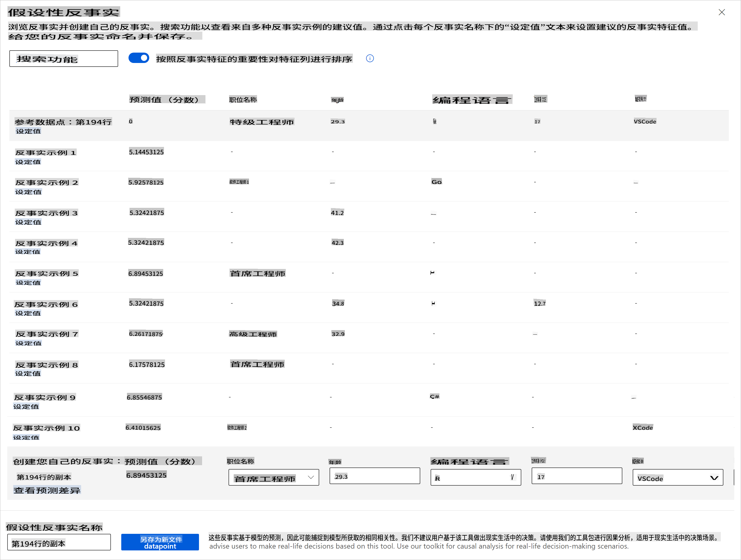Click 设定值 under 反事实示例 10
741x560 pixels.
click(x=26, y=437)
